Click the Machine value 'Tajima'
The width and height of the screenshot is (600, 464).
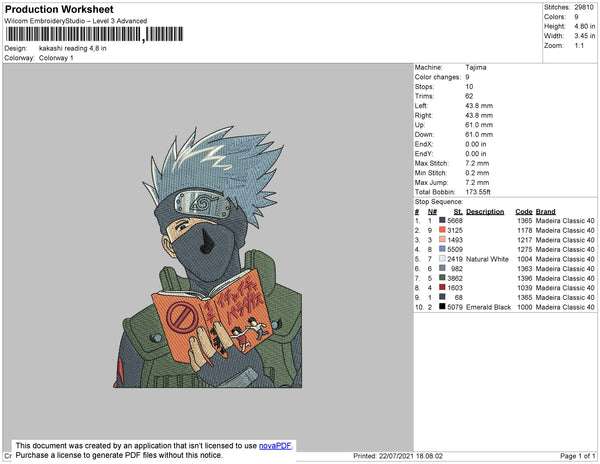pyautogui.click(x=476, y=67)
